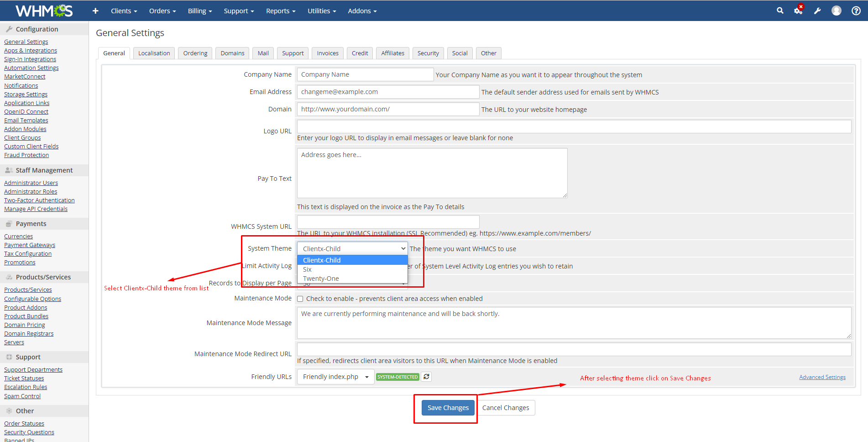868x442 pixels.
Task: Open system health gears icon with alert
Action: click(x=798, y=11)
